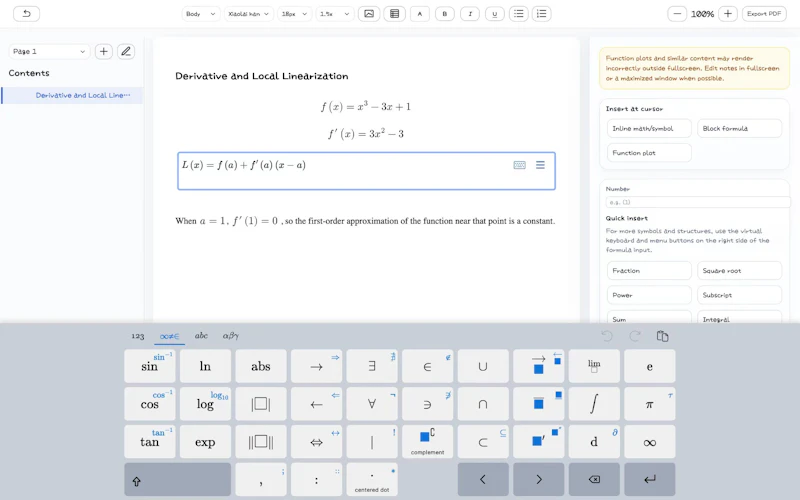Tap the intersection ∩ key
The height and width of the screenshot is (500, 800).
point(483,404)
